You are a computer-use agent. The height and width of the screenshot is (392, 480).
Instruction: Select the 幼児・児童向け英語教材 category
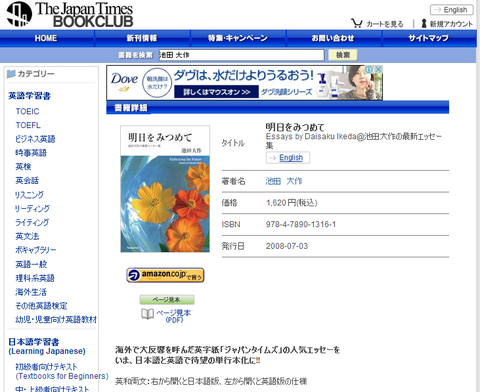56,320
